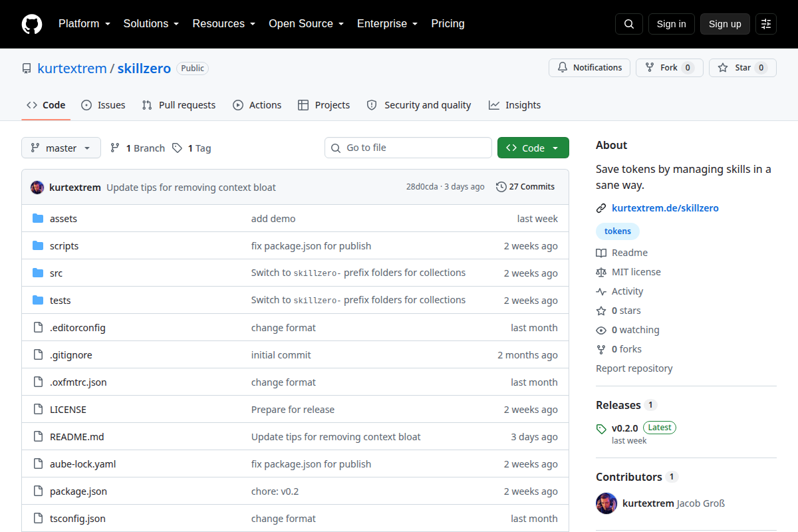Open the green Code dropdown button
This screenshot has height=532, width=798.
click(x=533, y=148)
